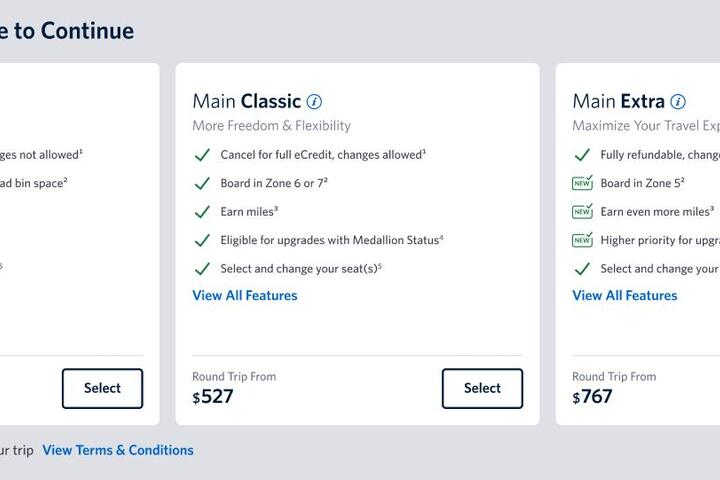Click the $767 Main Extra round trip price
720x480 pixels.
pyautogui.click(x=593, y=397)
